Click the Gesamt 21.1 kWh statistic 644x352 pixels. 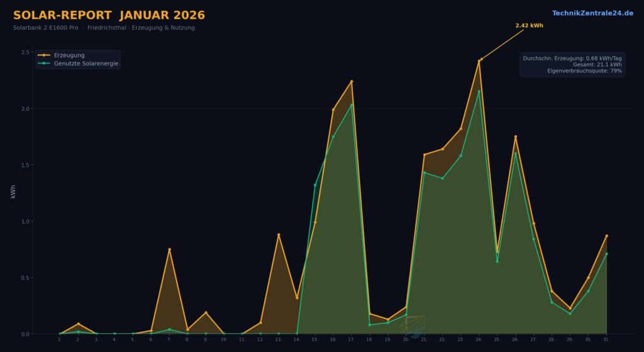point(597,64)
